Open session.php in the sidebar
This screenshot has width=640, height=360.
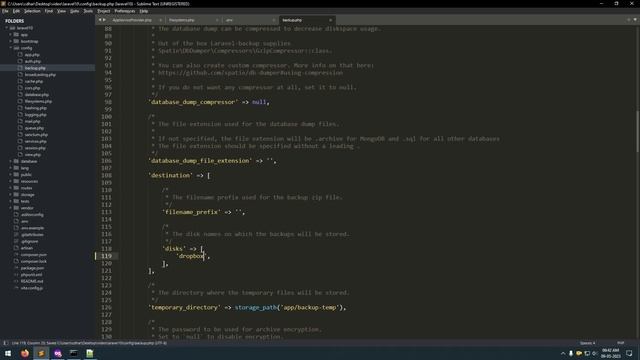[35, 148]
